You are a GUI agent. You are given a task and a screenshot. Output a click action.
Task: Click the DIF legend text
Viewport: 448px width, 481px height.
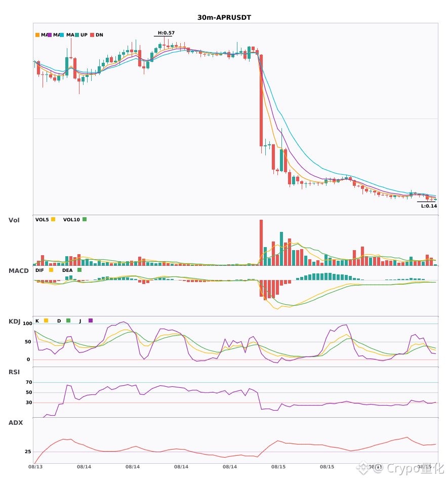point(39,270)
